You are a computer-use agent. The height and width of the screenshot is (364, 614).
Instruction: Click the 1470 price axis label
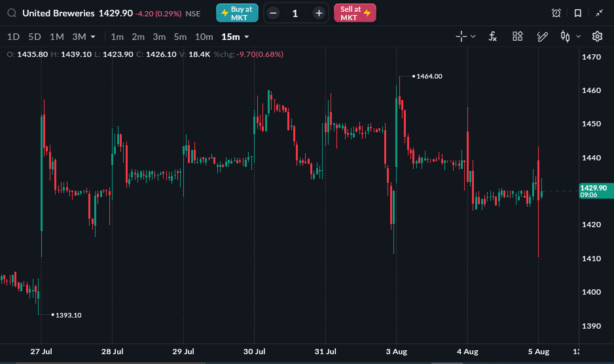click(x=591, y=57)
